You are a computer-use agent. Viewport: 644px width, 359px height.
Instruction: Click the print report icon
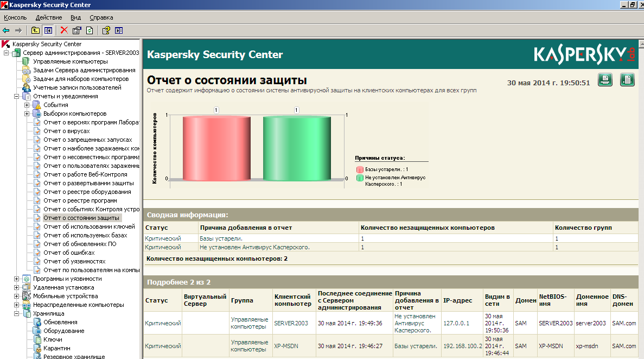(x=605, y=80)
